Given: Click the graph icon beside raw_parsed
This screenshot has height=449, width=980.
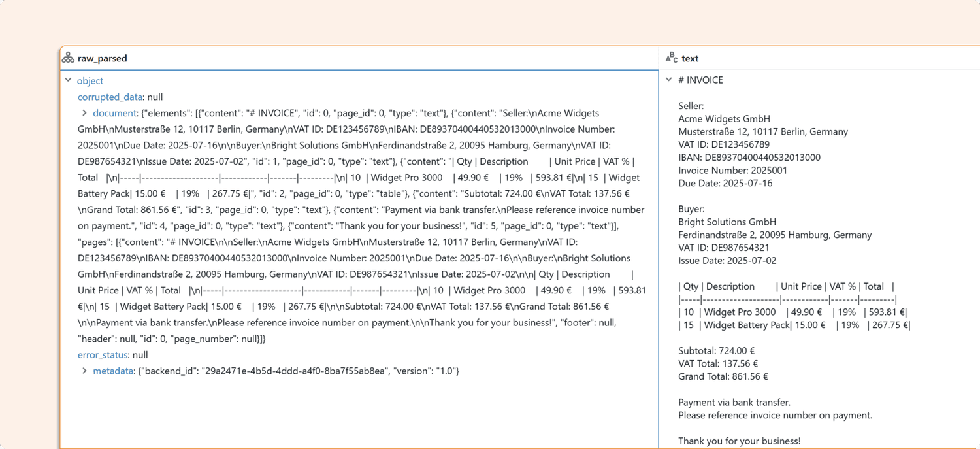Looking at the screenshot, I should (x=68, y=58).
